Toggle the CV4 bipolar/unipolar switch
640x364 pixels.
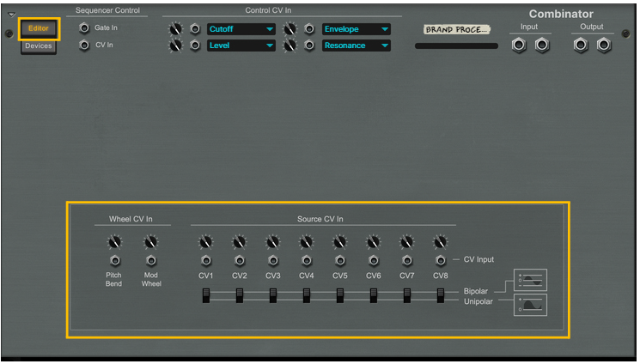[x=306, y=296]
